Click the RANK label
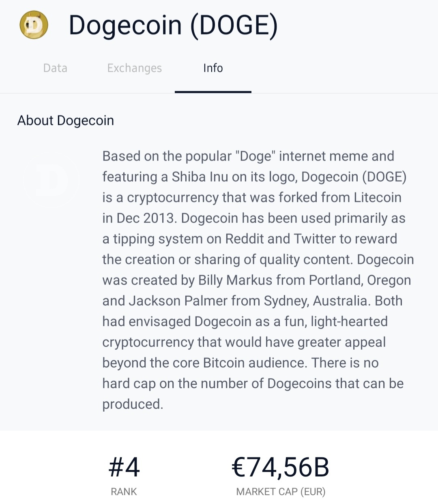438x504 pixels. tap(124, 491)
